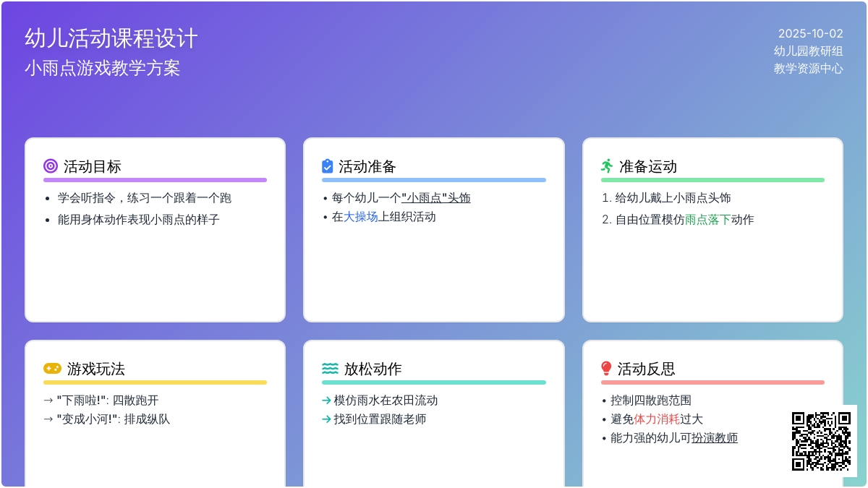Open the underlined "小雨点"头饰 link
The image size is (868, 488).
coord(435,198)
